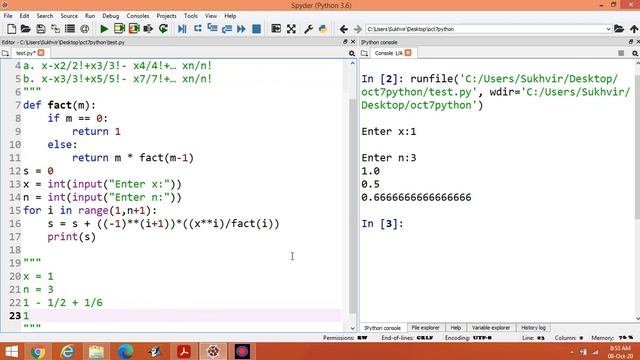Switch to the Help pane tab
Screen dimensions: 640x360
(x=456, y=328)
